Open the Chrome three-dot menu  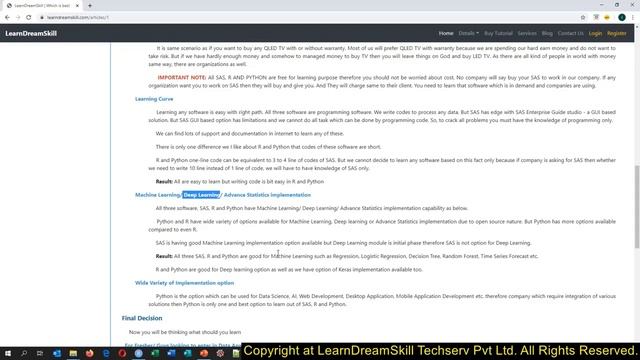tap(633, 17)
